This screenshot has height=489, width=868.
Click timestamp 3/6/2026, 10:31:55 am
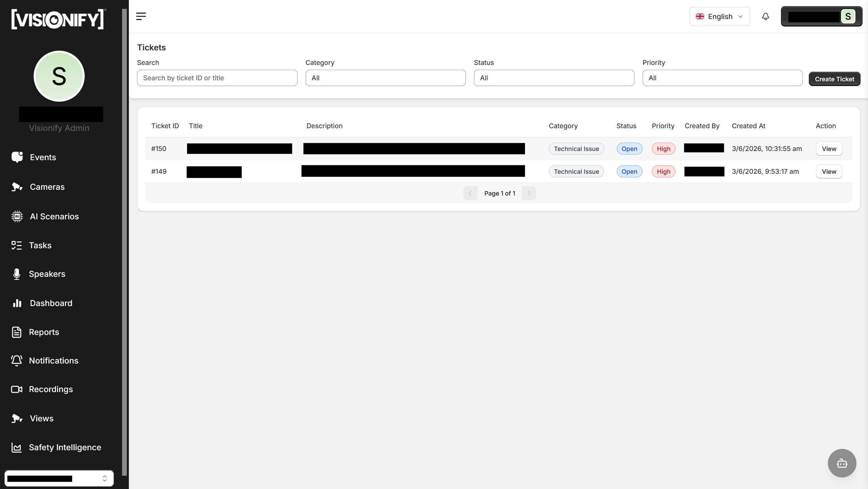[767, 149]
